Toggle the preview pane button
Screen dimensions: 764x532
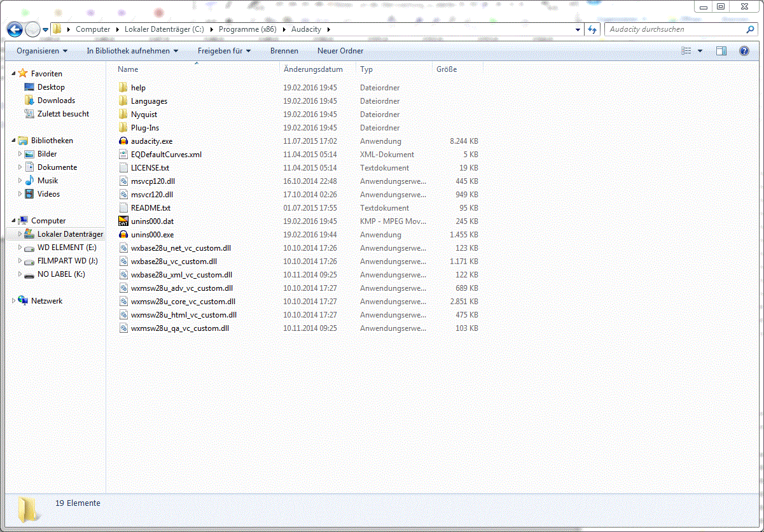tap(721, 51)
